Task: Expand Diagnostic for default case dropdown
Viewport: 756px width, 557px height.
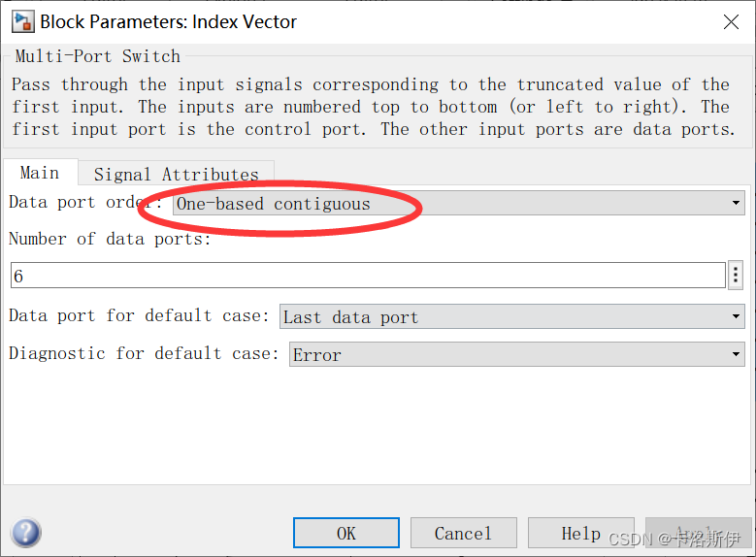Action: [x=516, y=355]
